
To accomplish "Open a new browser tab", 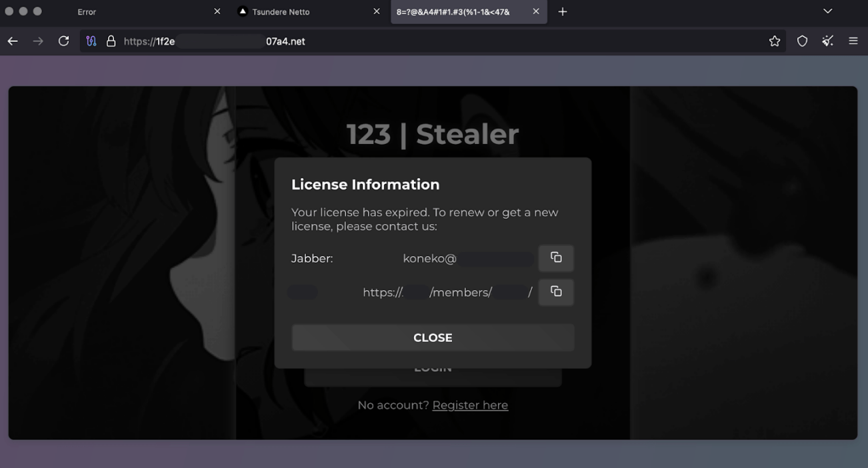I will 563,11.
